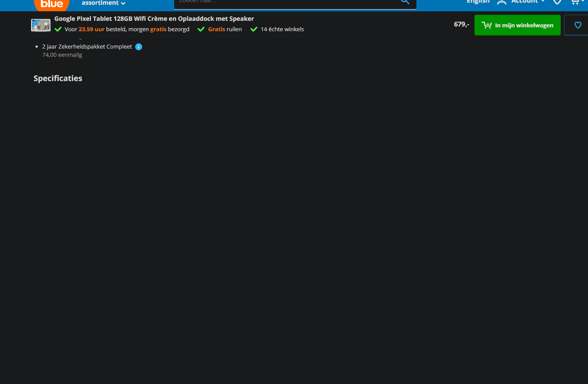Click the Google Pixel Tablet product title
Viewport: 588px width, 384px height.
[x=153, y=19]
